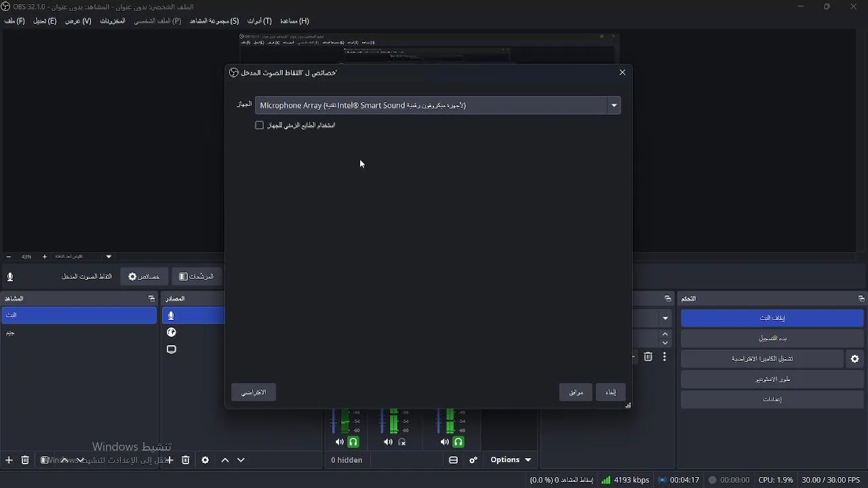
Task: Open the أدوات (T) menu
Action: coord(260,21)
